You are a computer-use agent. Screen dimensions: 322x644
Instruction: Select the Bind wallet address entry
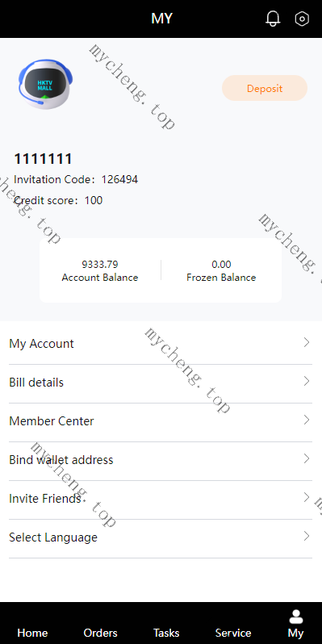[161, 459]
